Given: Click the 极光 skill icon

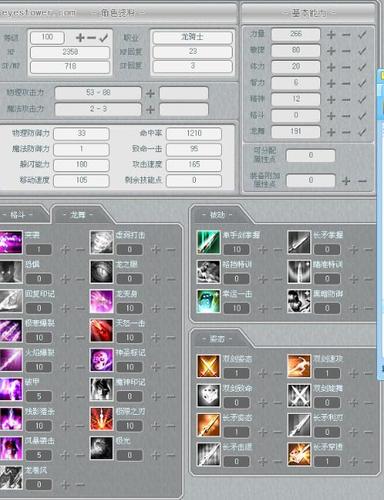Looking at the screenshot, I should [x=101, y=448].
